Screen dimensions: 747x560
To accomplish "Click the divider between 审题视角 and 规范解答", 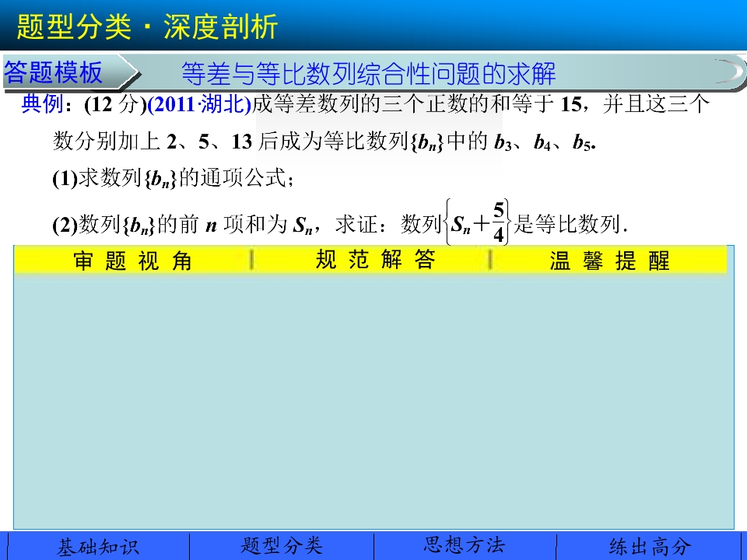I will point(251,261).
